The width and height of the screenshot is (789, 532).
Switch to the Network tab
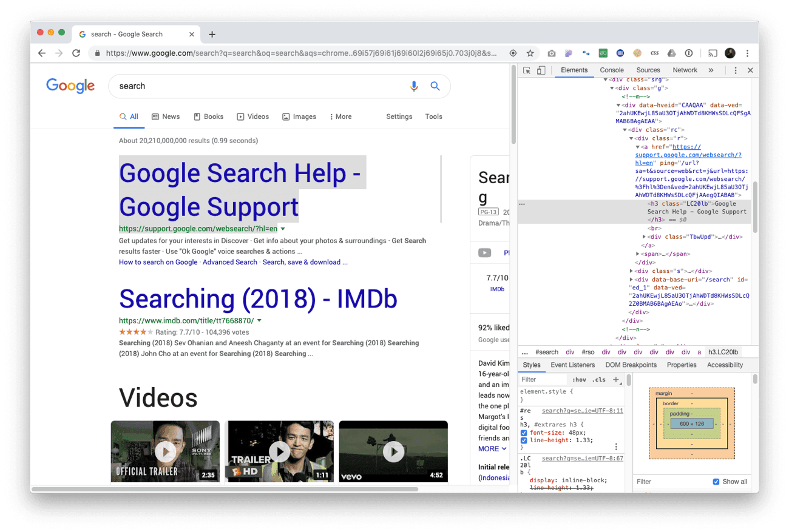(685, 70)
